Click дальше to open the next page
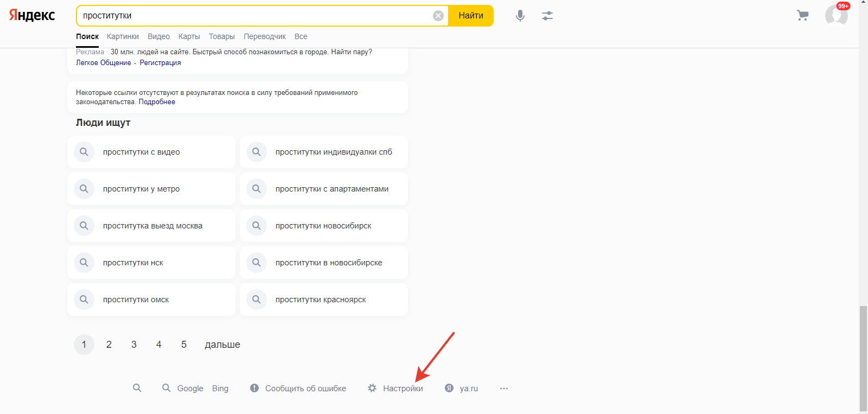 pos(222,345)
